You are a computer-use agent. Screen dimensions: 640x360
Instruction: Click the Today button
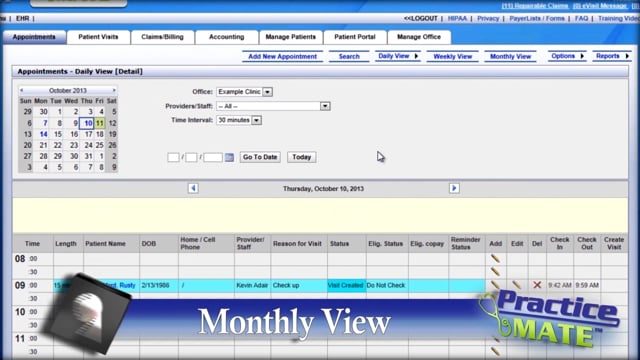pos(302,157)
